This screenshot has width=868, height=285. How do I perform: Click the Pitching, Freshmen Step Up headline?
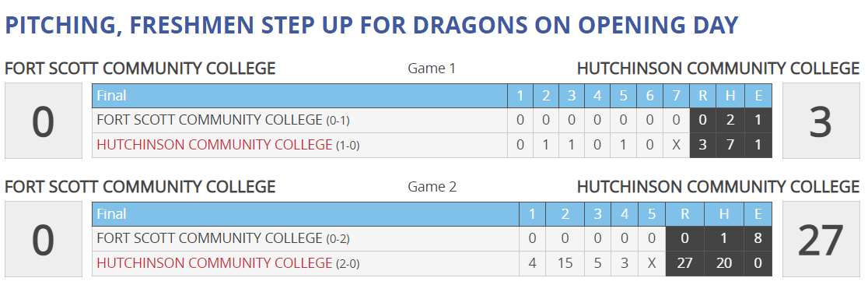(372, 26)
